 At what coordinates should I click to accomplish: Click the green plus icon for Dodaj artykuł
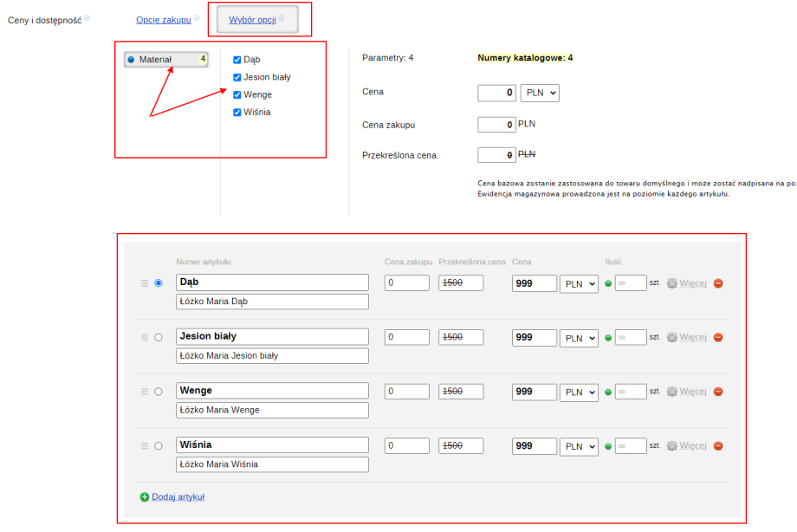coord(144,497)
